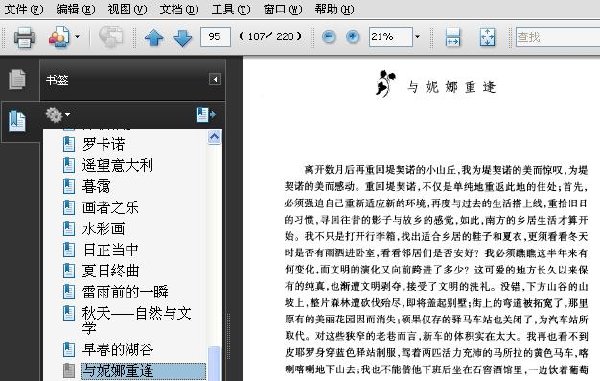Viewport: 600px width, 381px height.
Task: Click the zoom in plus button
Action: 352,37
